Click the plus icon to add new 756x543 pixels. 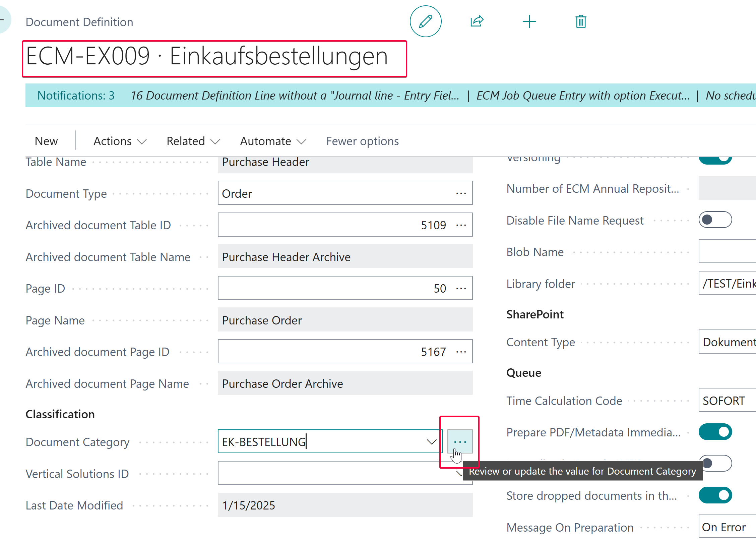(529, 22)
